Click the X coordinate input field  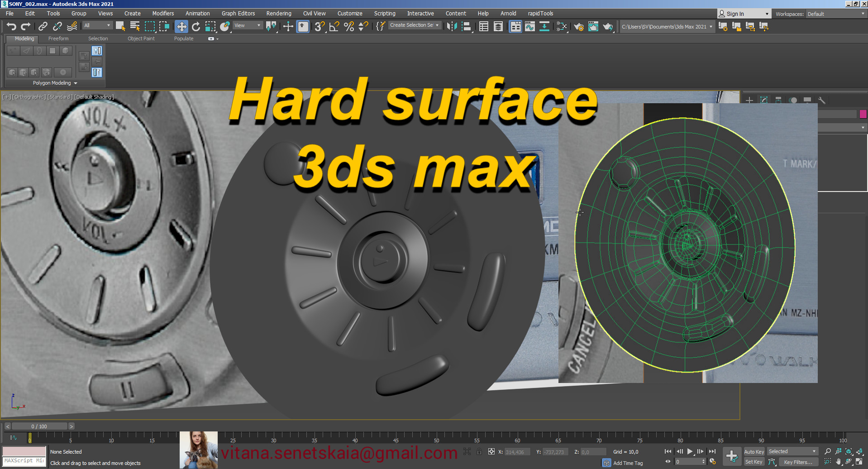click(517, 452)
